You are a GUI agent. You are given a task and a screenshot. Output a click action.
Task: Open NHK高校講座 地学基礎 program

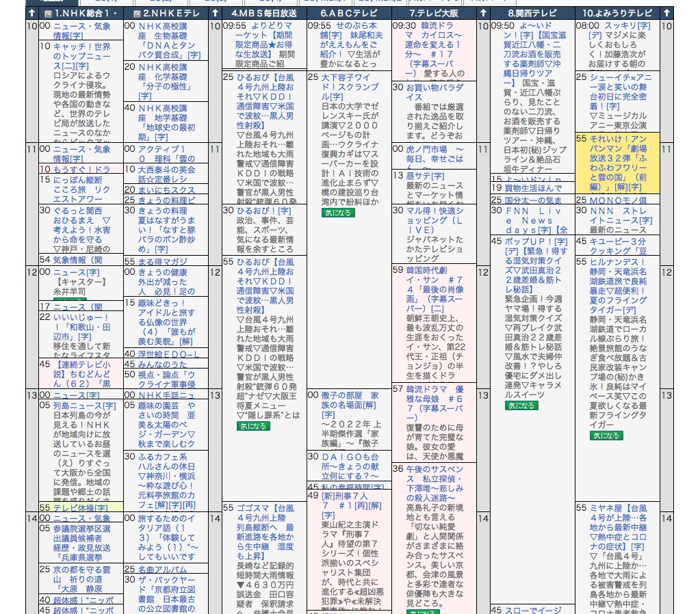point(166,122)
